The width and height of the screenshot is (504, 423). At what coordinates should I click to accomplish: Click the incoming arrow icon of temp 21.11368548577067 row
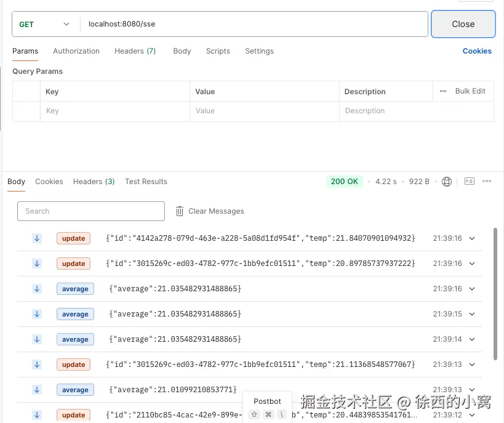37,365
